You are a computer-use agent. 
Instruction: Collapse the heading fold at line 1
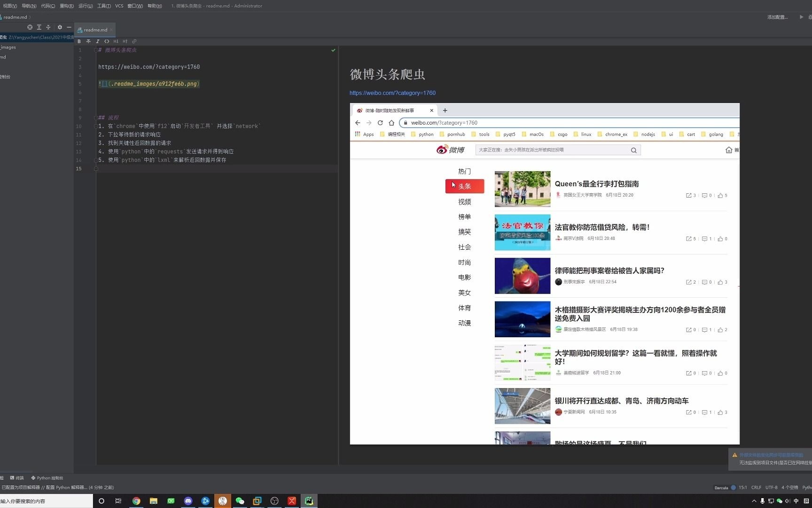pos(96,50)
